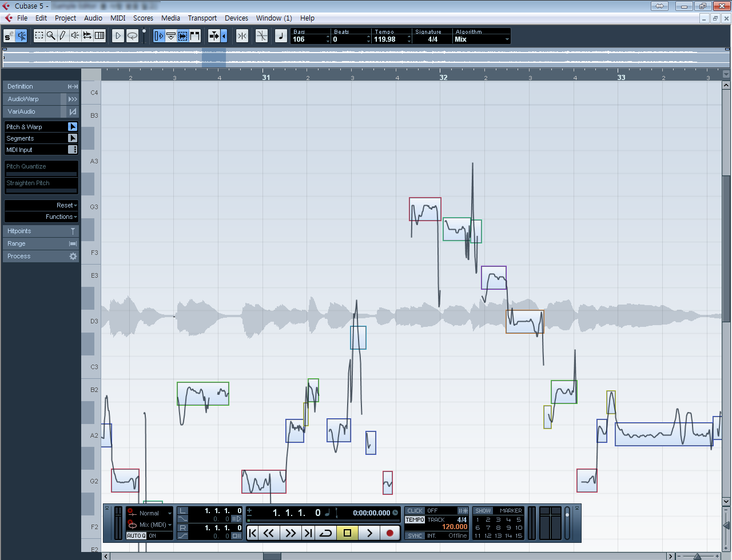Viewport: 732px width, 560px height.
Task: Select the Play speaker tool
Action: pos(75,36)
